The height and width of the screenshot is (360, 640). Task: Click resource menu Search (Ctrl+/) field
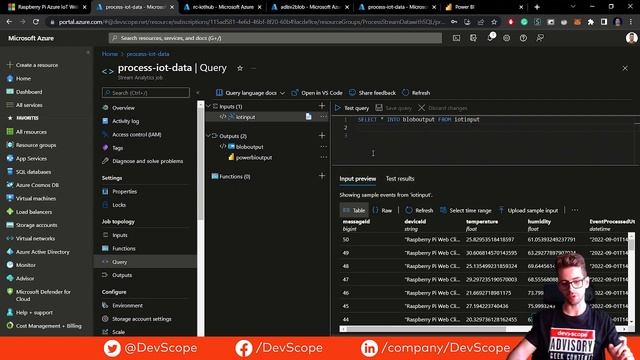click(x=146, y=93)
